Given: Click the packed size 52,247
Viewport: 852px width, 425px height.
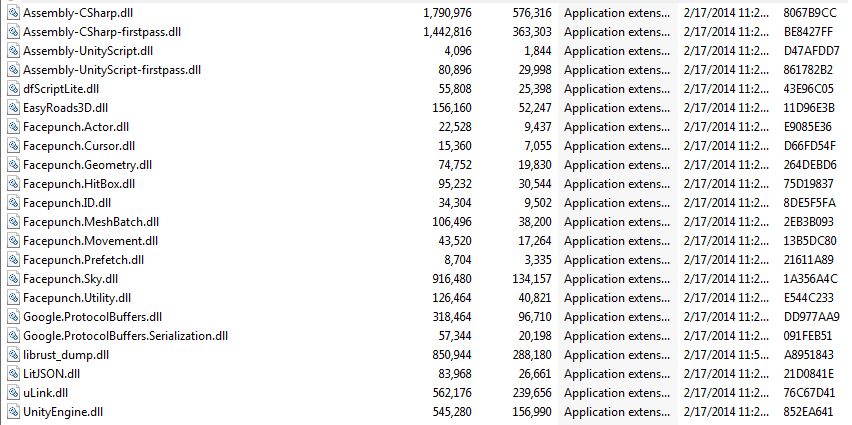Looking at the screenshot, I should pos(535,108).
